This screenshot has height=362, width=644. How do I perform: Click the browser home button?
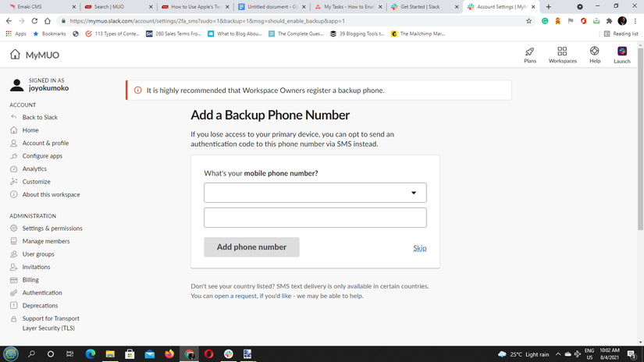coord(48,21)
